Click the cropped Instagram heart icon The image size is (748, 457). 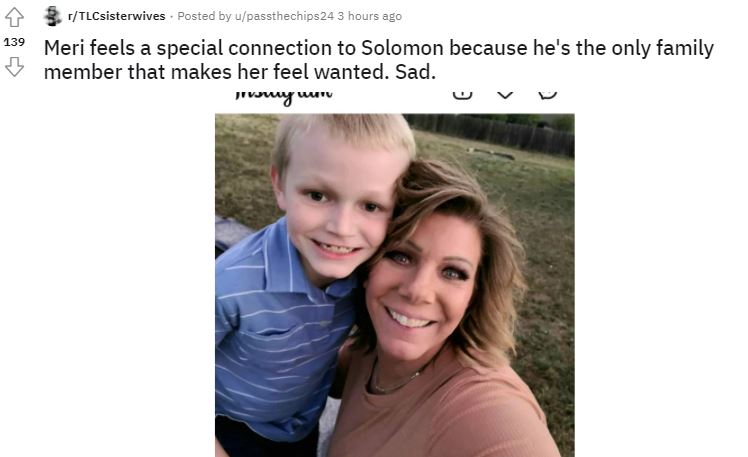505,94
